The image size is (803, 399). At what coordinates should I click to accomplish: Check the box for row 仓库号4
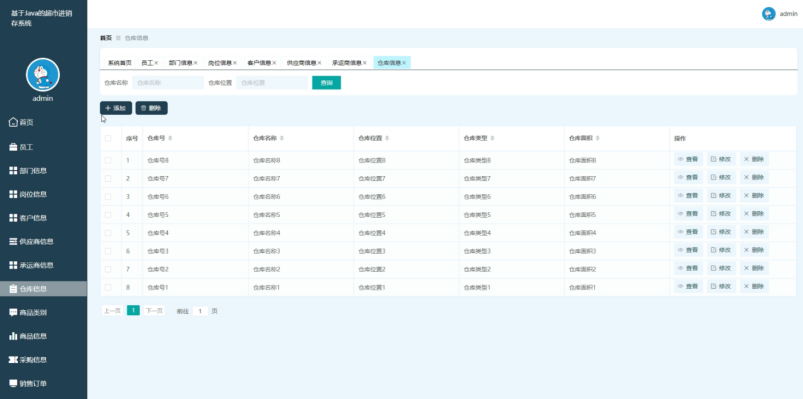tap(108, 233)
